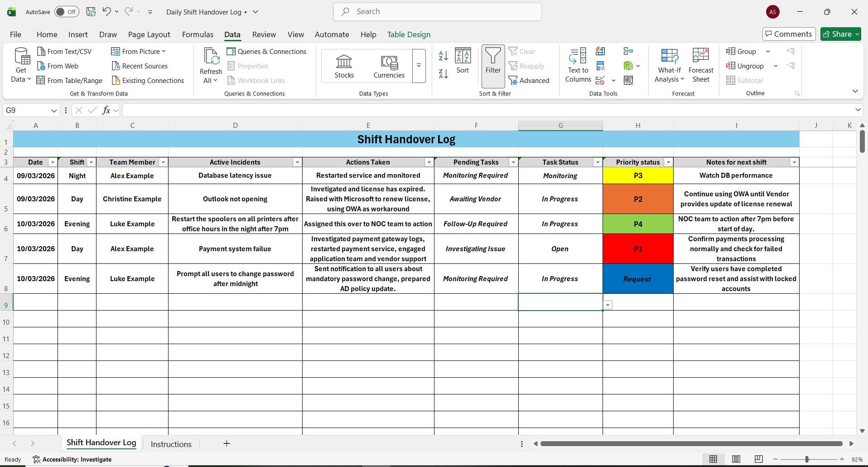Select Normal view in status bar
Viewport: 868px width, 467px height.
713,459
